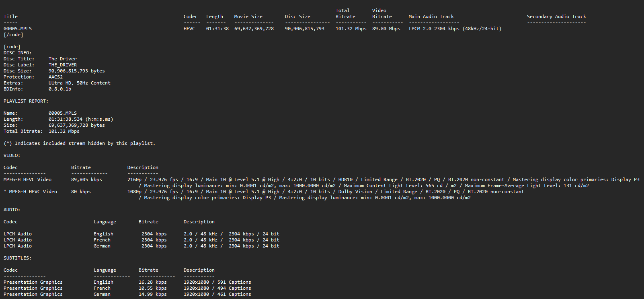Click the SUBTITLES section heading

(x=17, y=258)
